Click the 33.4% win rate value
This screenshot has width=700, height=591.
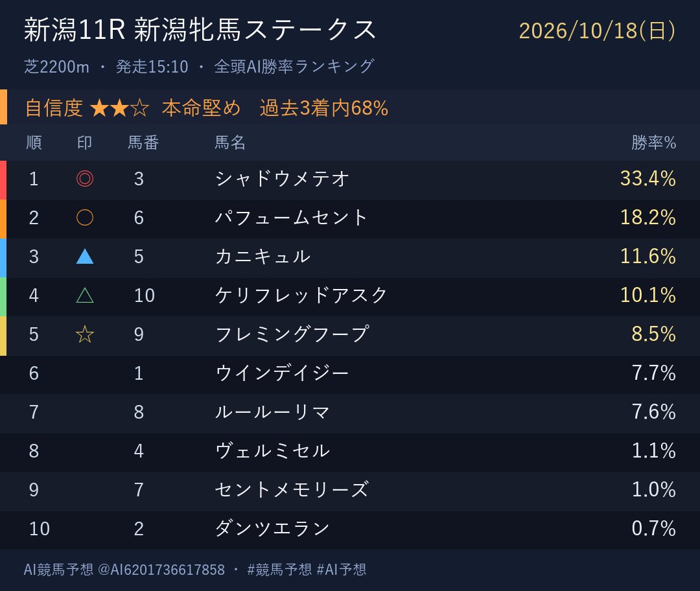[x=647, y=179]
